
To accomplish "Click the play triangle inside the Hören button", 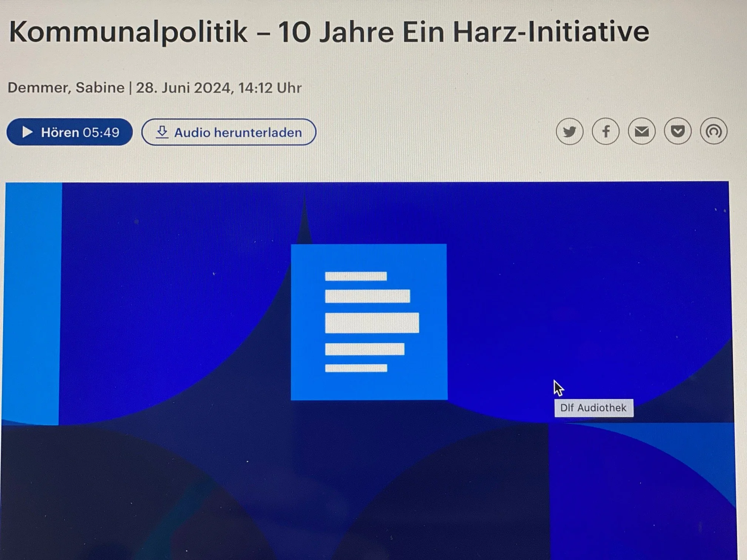I will pos(27,132).
